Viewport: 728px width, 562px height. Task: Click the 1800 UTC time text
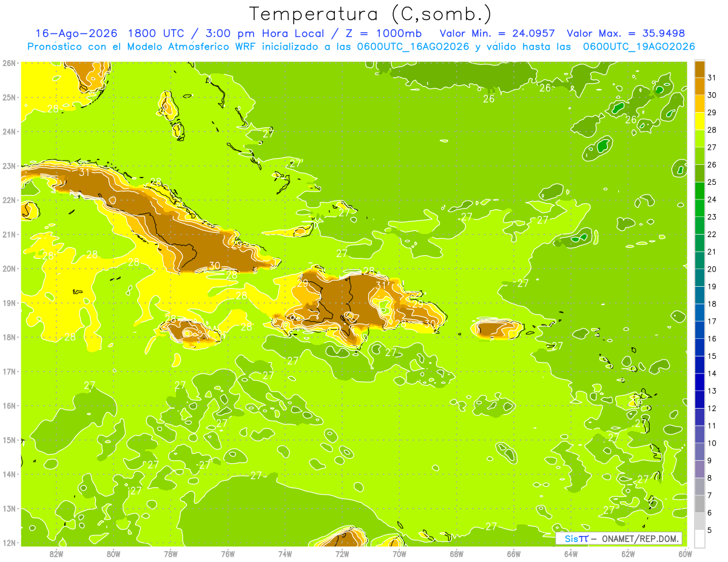[x=155, y=33]
